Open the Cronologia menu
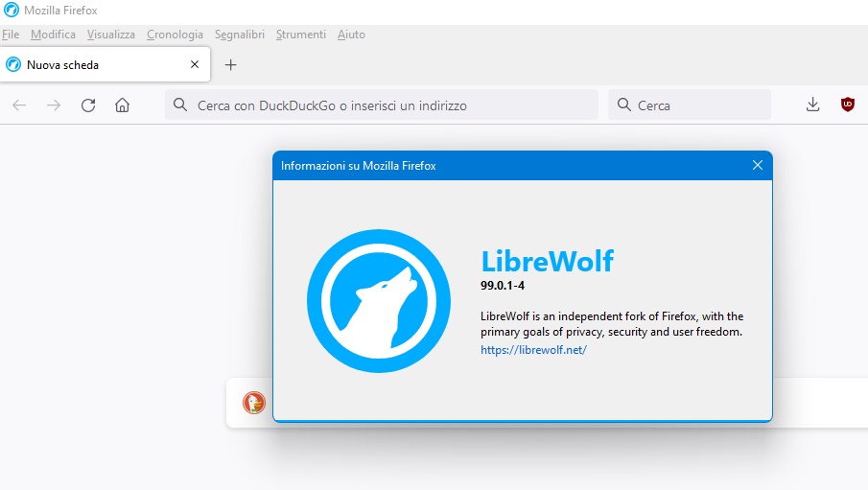 click(x=175, y=35)
